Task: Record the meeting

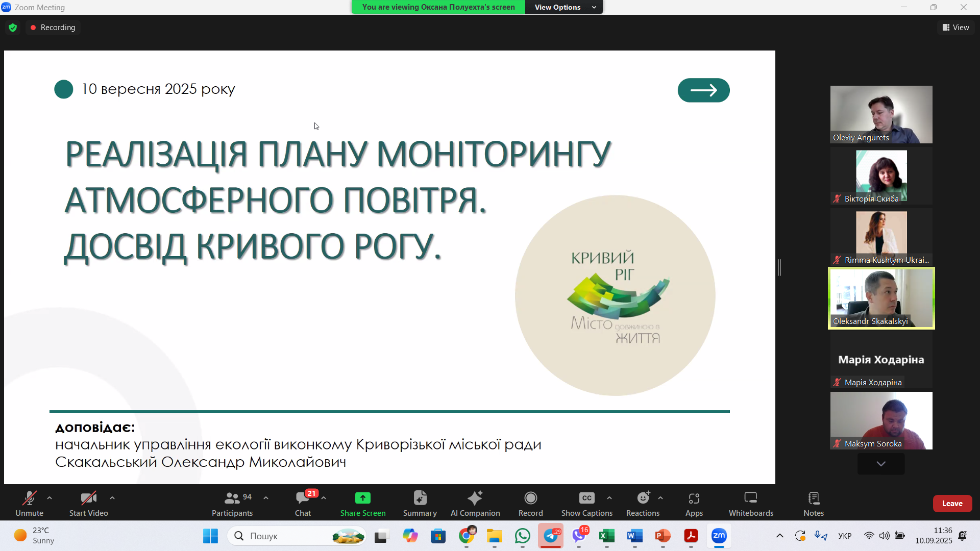Action: pyautogui.click(x=530, y=503)
